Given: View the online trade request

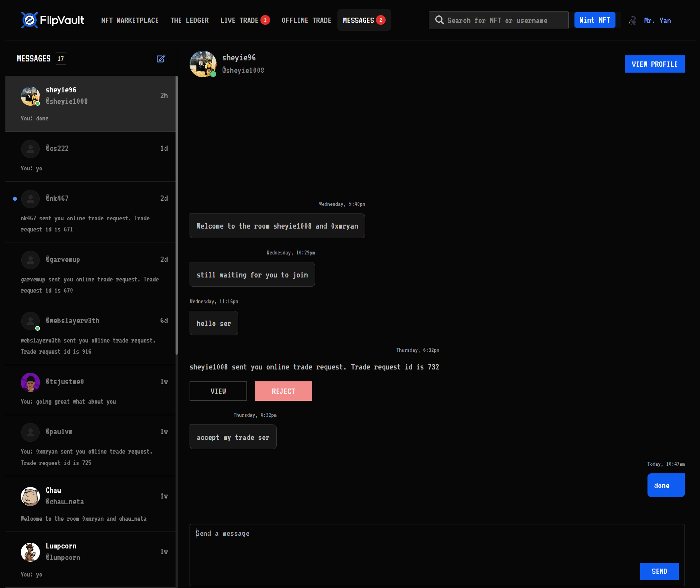Looking at the screenshot, I should [x=218, y=391].
